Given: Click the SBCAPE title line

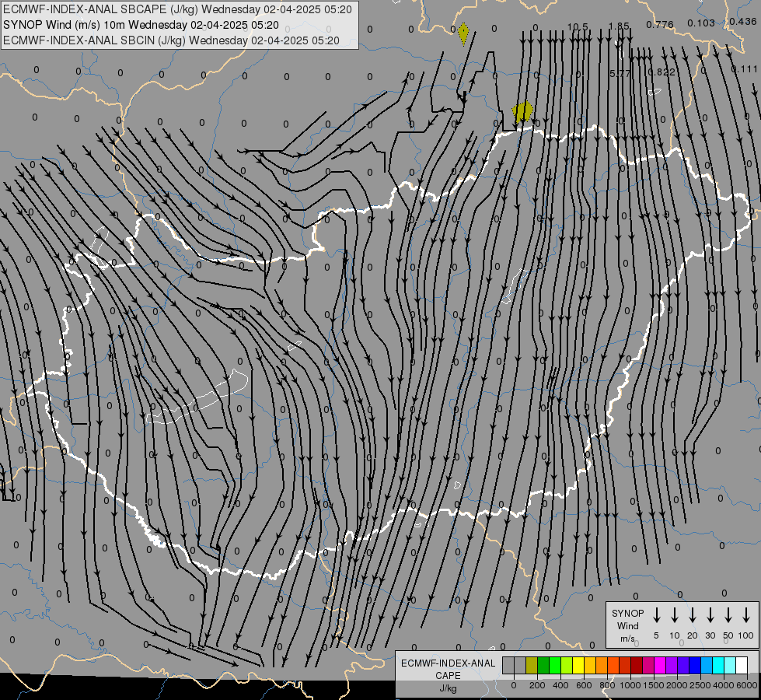Looking at the screenshot, I should [x=177, y=9].
